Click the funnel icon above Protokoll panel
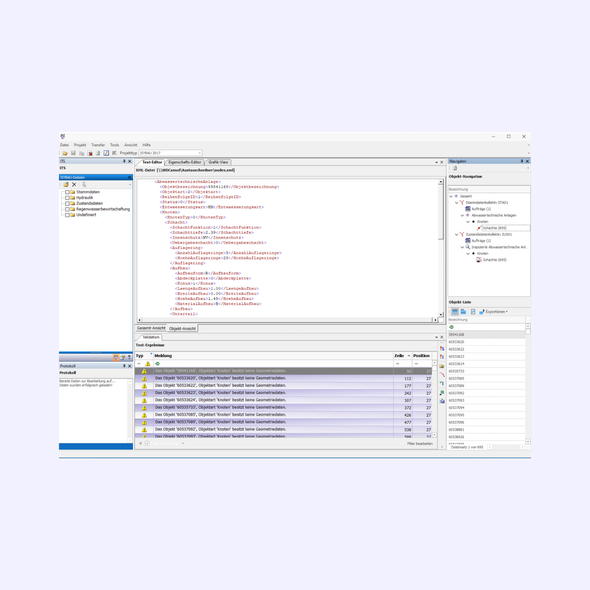This screenshot has width=590, height=590. coord(123,357)
